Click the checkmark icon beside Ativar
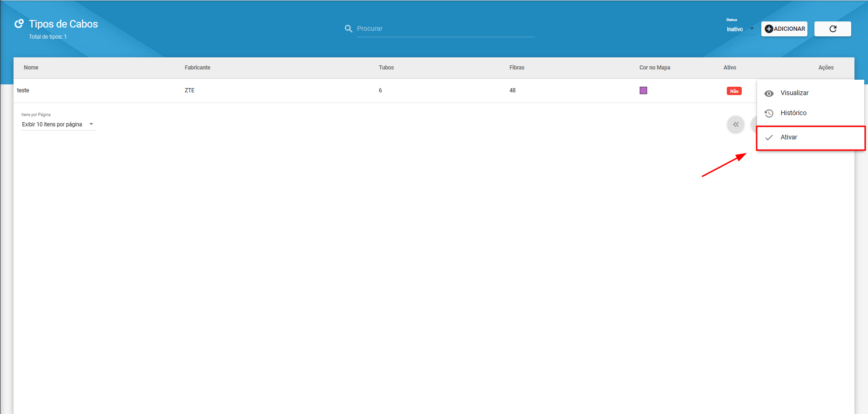This screenshot has height=414, width=868. coord(769,138)
